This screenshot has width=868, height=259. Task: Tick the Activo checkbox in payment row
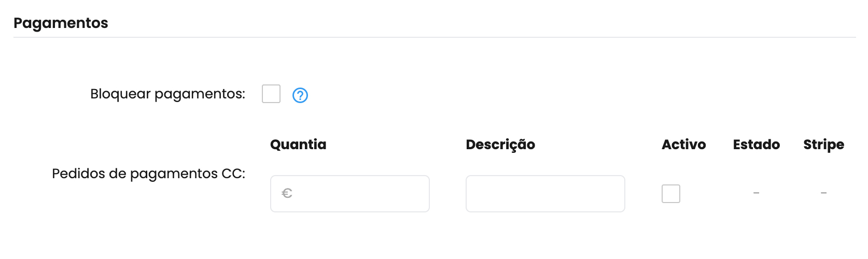pyautogui.click(x=671, y=194)
